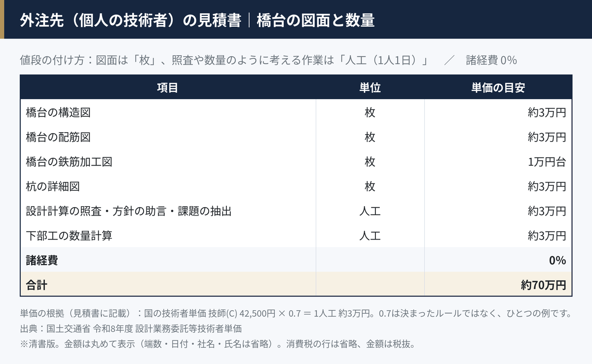The image size is (592, 364).
Task: Select the 橋台の鉄筋加工図 row label
Action: click(x=69, y=162)
